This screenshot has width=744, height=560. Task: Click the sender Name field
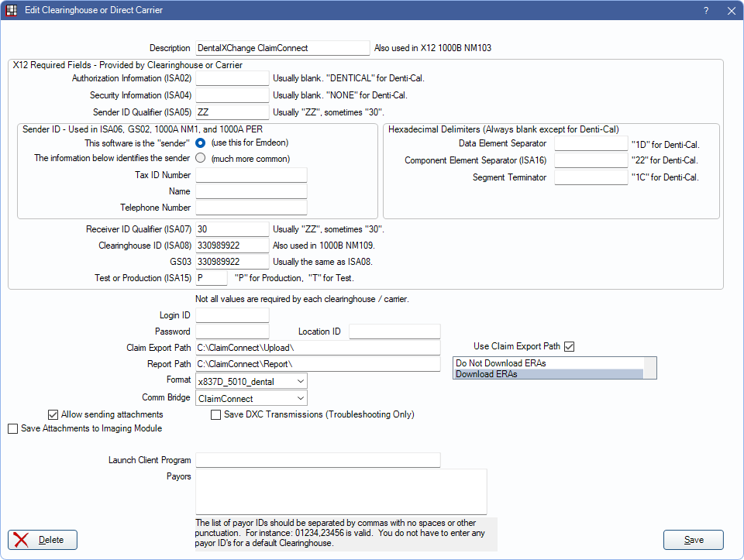(251, 191)
